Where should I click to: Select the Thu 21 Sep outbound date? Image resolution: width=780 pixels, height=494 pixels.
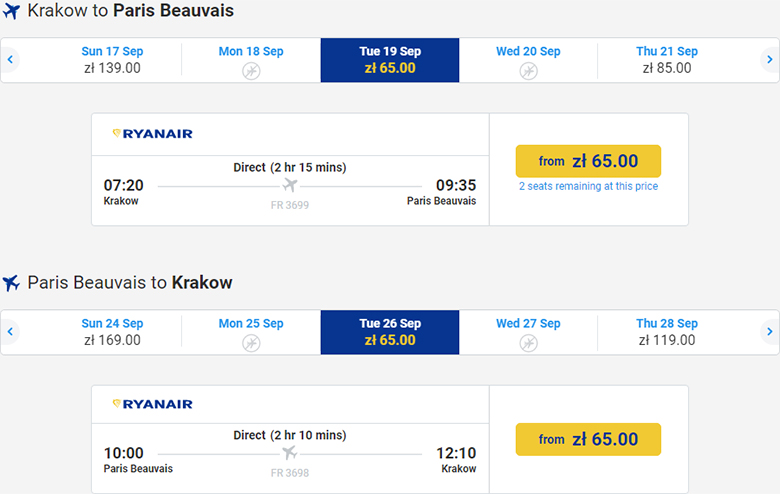pos(667,60)
